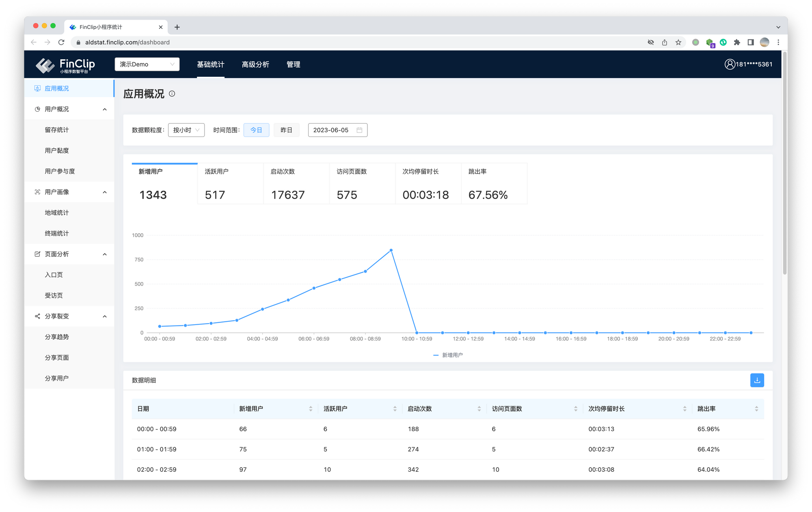
Task: Sort table by 新增用户 column
Action: pyautogui.click(x=311, y=409)
